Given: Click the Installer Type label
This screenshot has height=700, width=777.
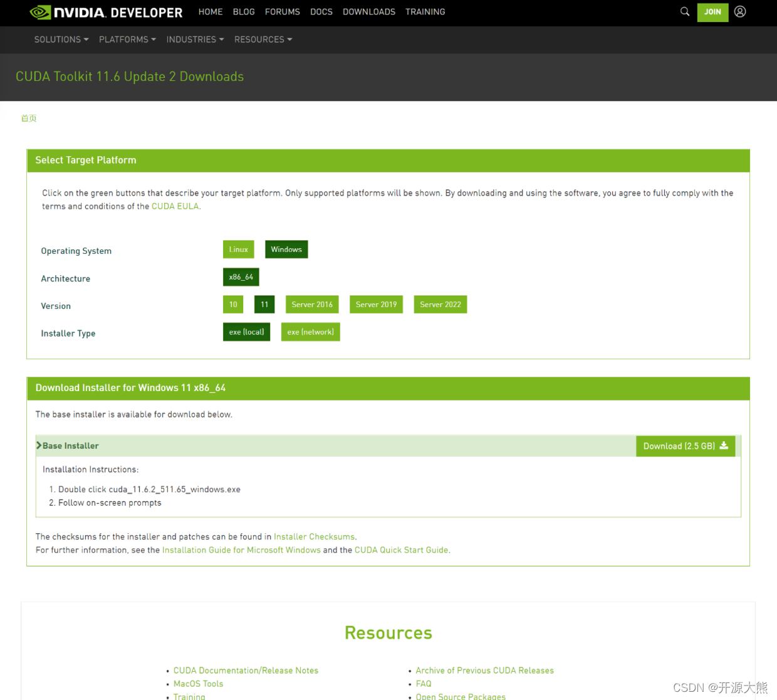Looking at the screenshot, I should coord(68,333).
